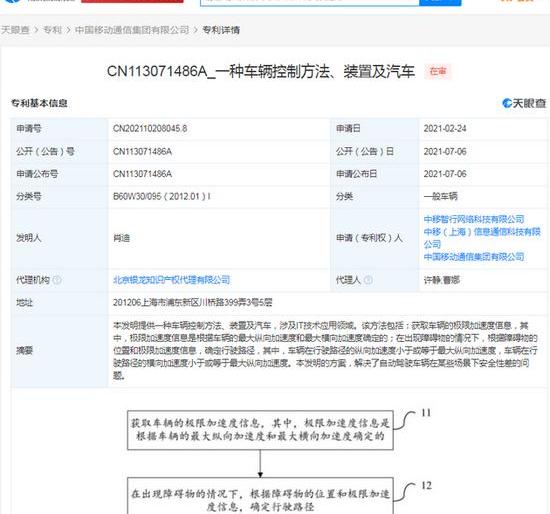Click the help icon beside 代理人
Screen dimensions: 550x514
(368, 280)
